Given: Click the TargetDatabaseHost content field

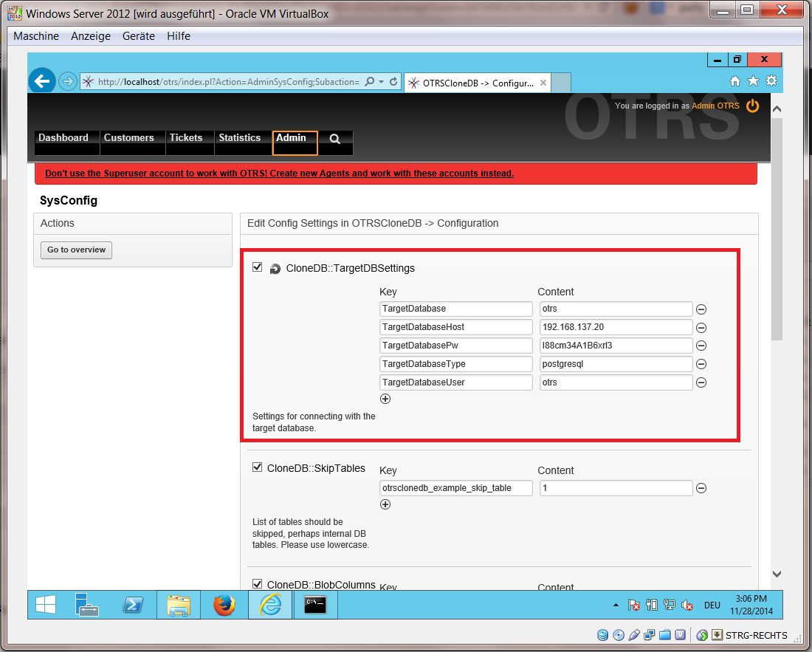Looking at the screenshot, I should tap(616, 326).
